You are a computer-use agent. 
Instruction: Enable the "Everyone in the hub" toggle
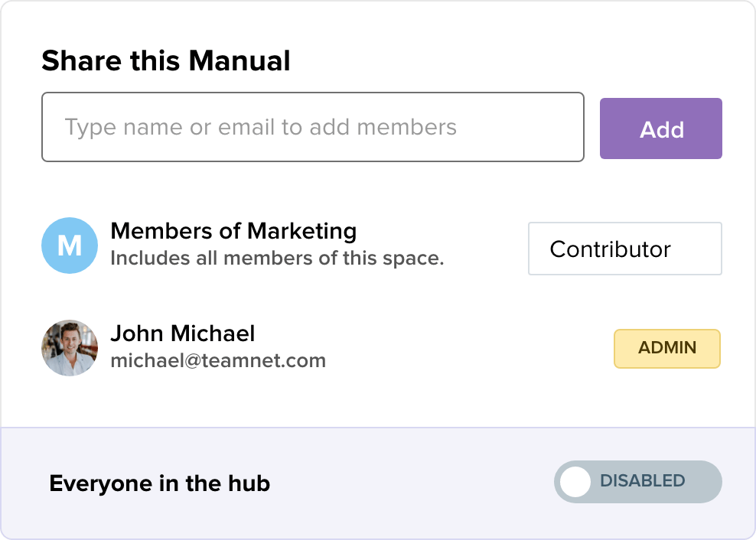pos(637,482)
